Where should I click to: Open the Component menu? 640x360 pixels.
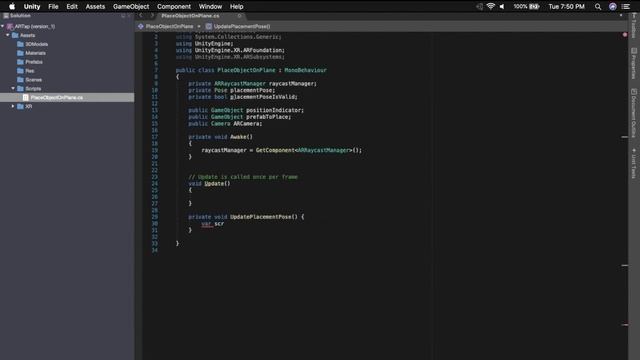pyautogui.click(x=174, y=7)
